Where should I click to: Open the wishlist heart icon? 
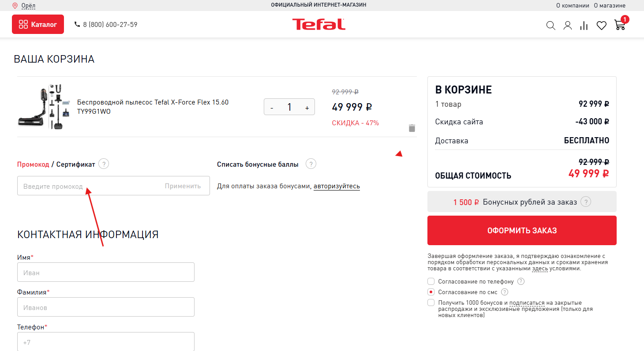click(x=602, y=26)
